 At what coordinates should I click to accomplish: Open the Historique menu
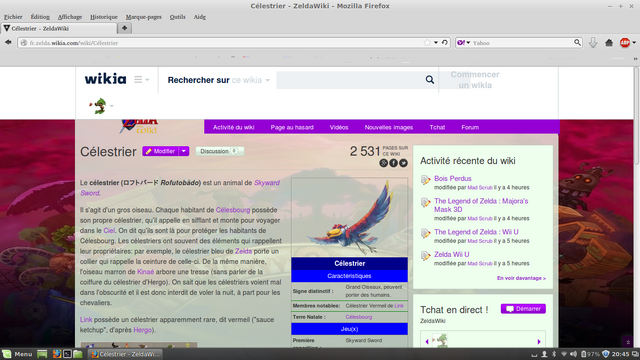(104, 17)
